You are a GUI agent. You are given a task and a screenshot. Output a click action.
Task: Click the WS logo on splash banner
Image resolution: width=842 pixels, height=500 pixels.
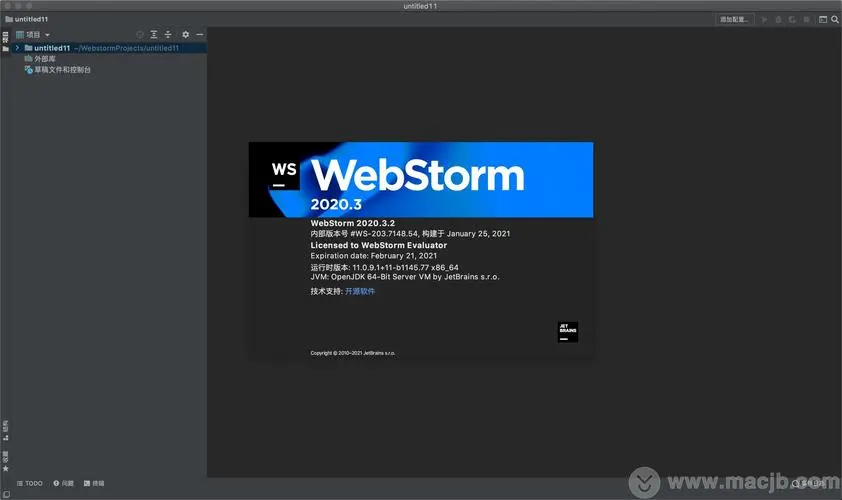284,174
